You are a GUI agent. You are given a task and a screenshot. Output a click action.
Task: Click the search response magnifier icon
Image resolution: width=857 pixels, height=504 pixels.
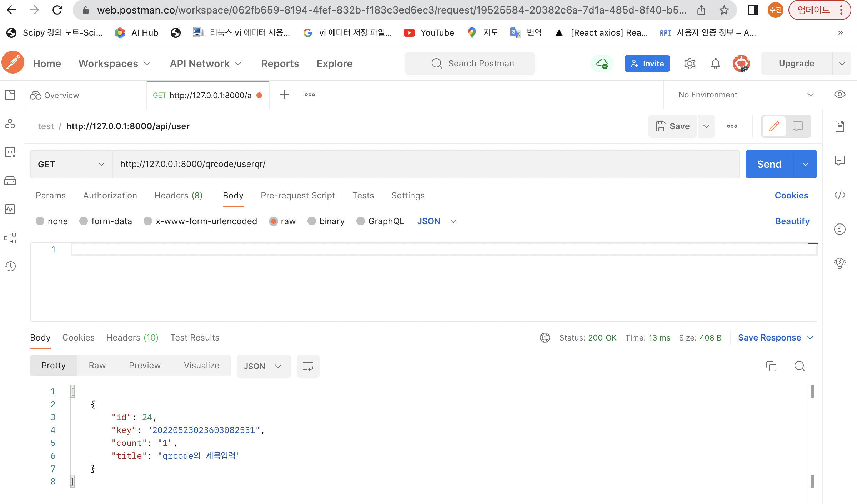tap(800, 366)
